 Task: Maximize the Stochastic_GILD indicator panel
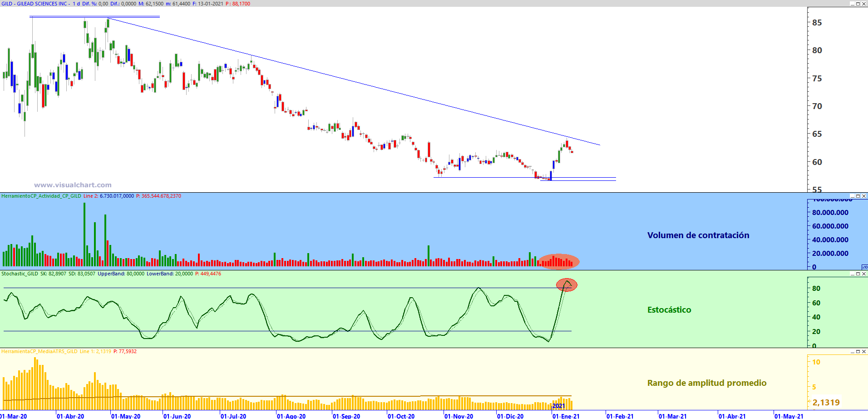858,274
